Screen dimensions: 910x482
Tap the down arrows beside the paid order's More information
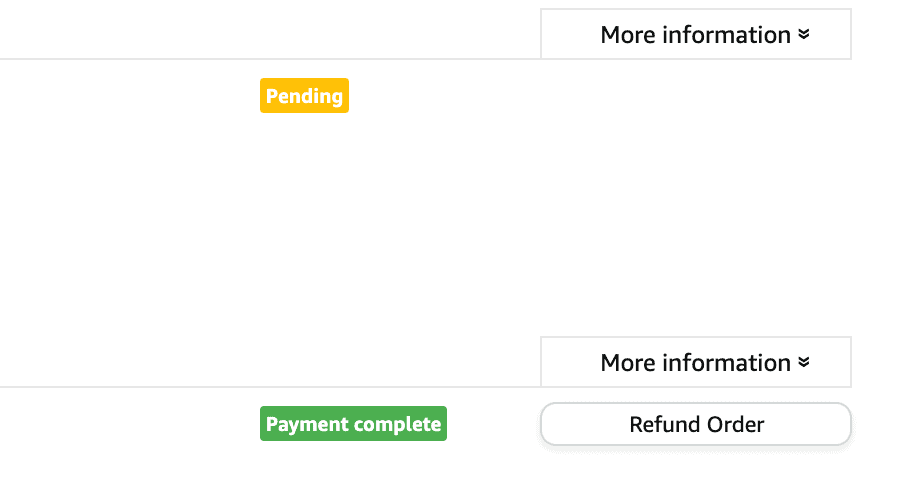(x=803, y=363)
